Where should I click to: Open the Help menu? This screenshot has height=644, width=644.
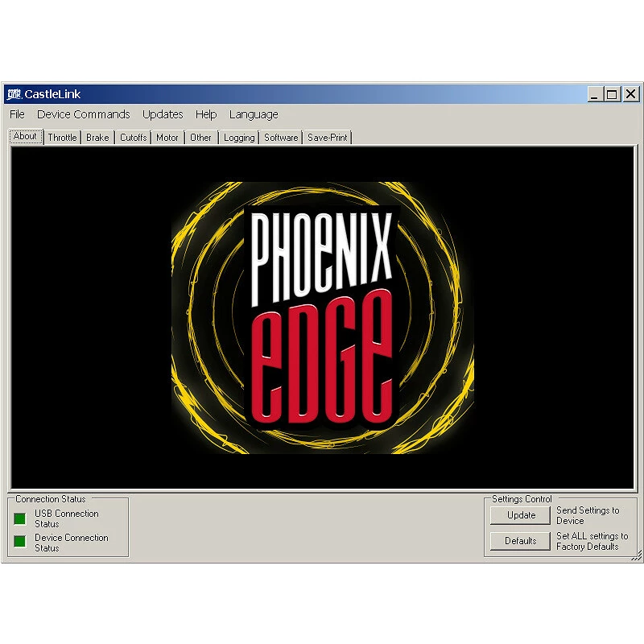[x=206, y=114]
